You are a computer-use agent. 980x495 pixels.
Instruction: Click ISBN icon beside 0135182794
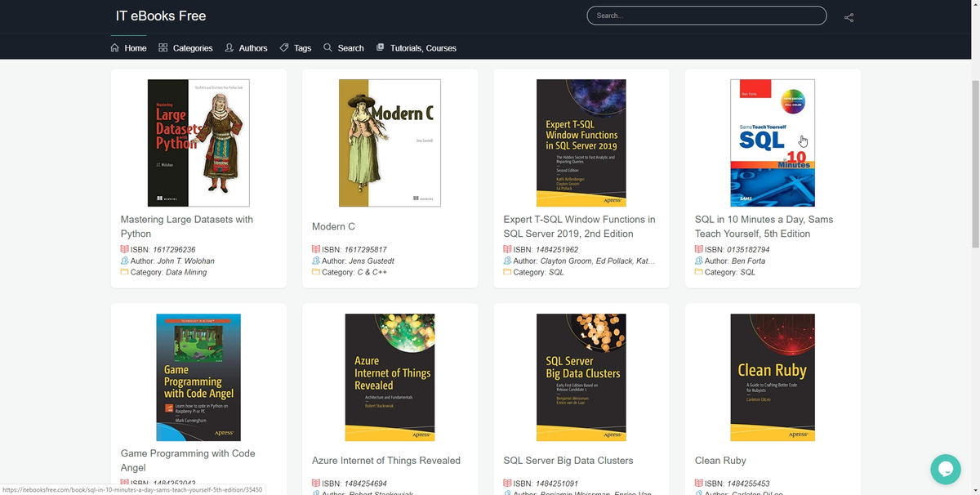point(698,249)
